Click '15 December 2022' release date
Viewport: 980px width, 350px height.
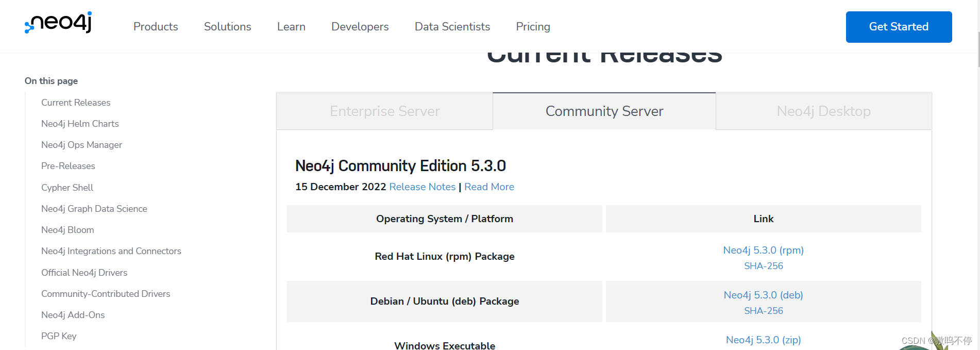coord(341,187)
